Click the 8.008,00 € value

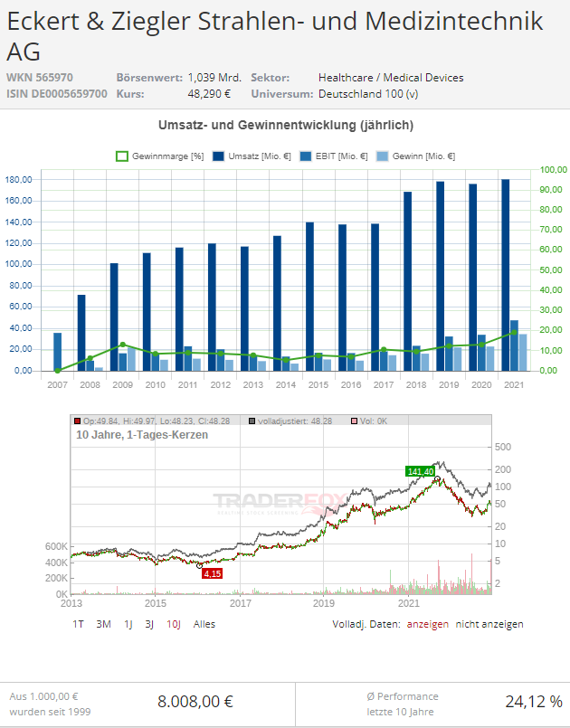click(195, 702)
